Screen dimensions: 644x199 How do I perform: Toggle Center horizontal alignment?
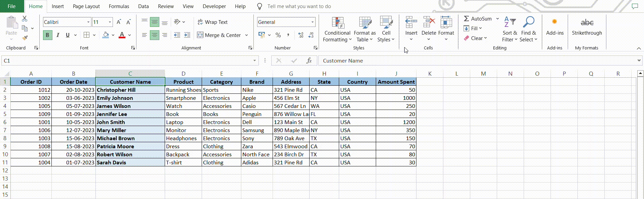pos(155,35)
